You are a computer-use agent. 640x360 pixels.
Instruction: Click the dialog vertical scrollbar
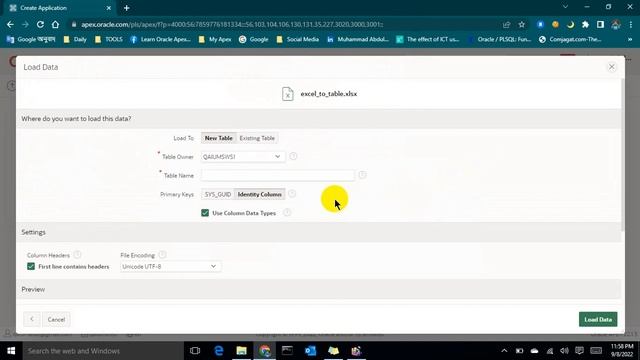coord(623,155)
